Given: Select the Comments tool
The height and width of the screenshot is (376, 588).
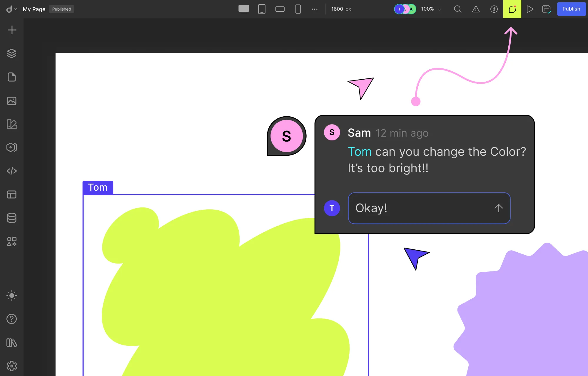Looking at the screenshot, I should click(512, 9).
